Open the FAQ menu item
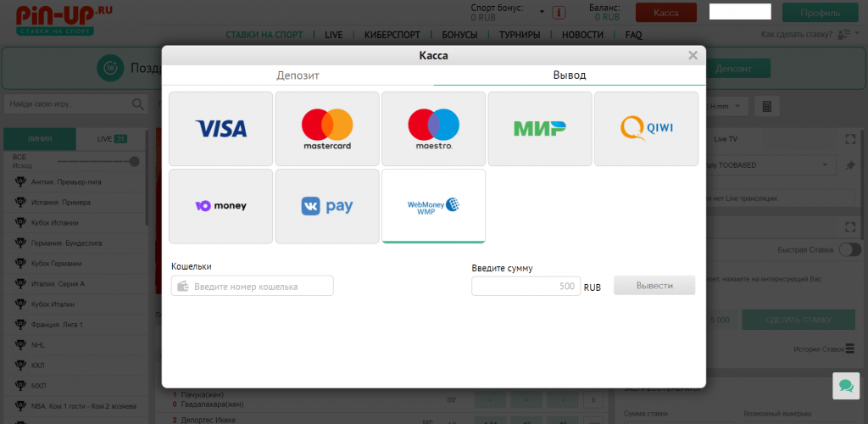The image size is (868, 424). (x=633, y=35)
